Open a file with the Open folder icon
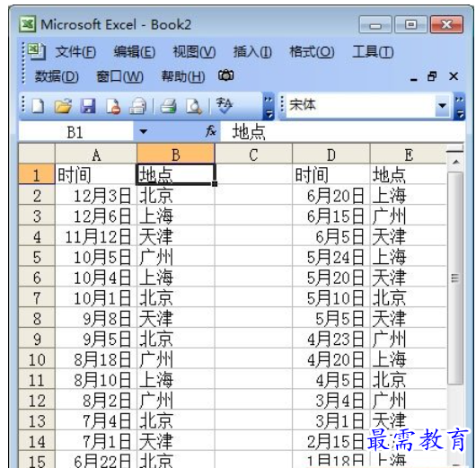 pos(63,106)
